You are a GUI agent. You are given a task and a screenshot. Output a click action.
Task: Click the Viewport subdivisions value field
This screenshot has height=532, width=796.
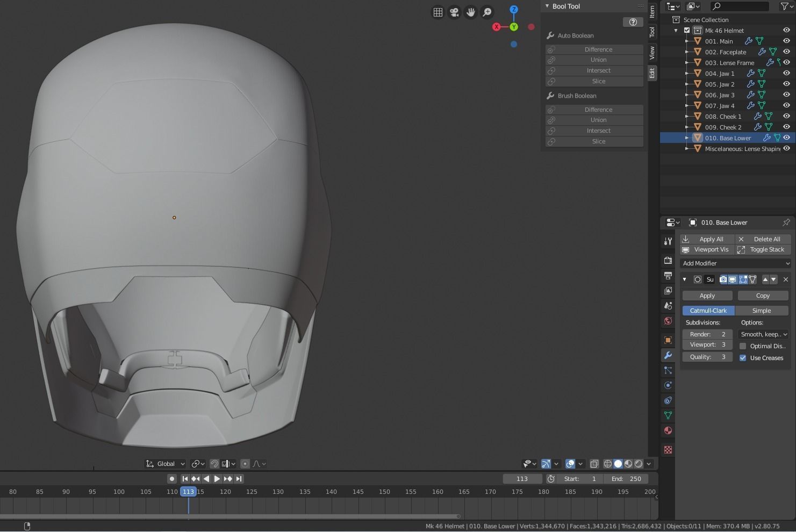coord(707,345)
